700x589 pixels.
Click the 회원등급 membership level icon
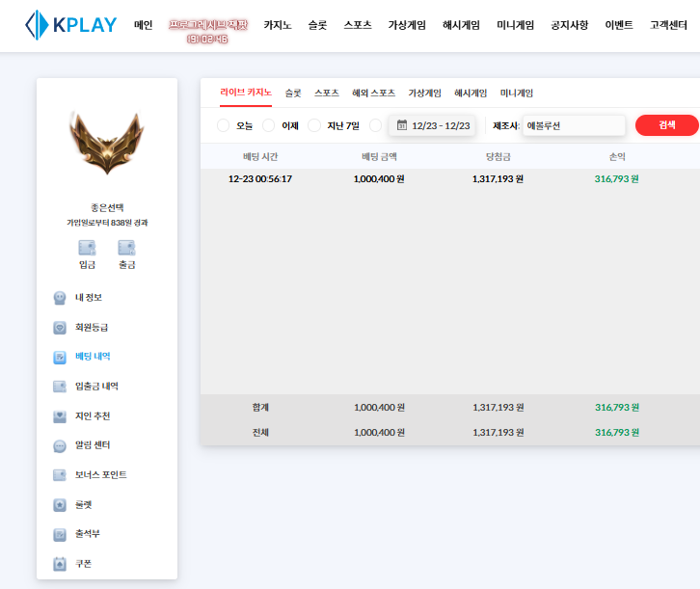pos(60,328)
